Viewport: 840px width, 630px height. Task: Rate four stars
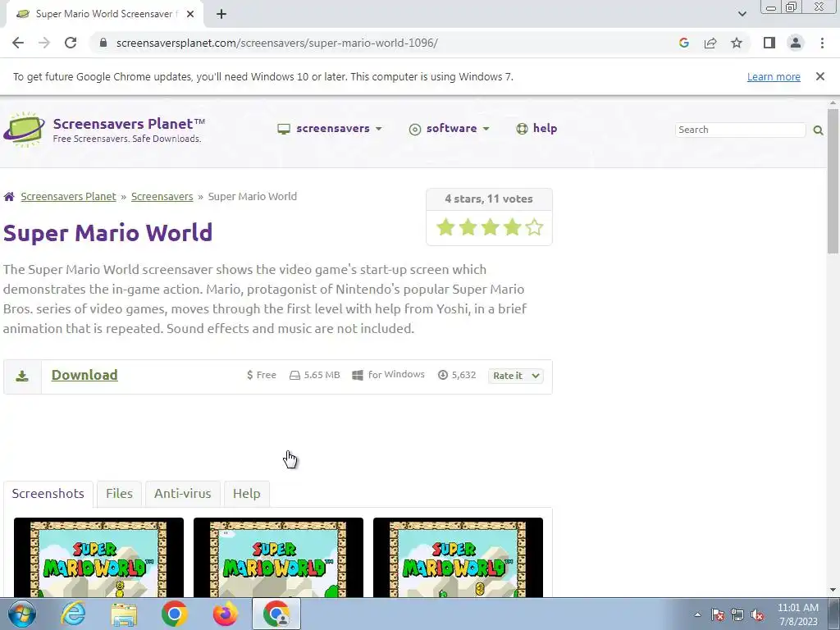(512, 227)
